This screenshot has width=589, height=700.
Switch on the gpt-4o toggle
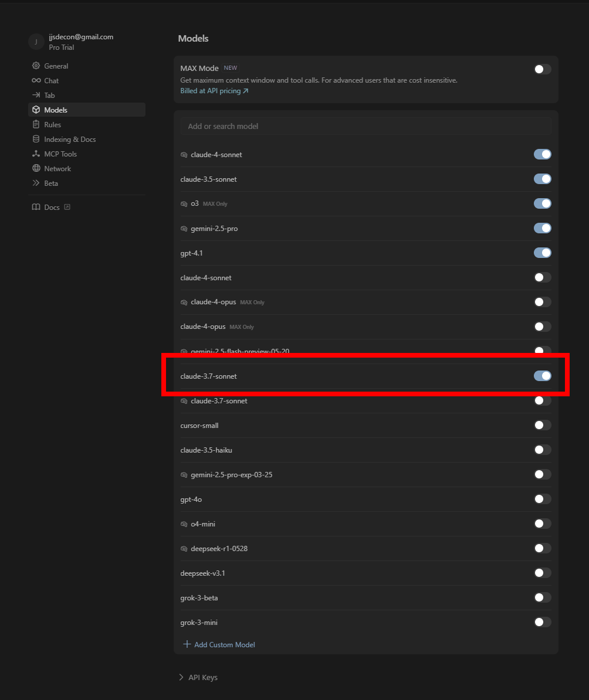click(x=543, y=499)
